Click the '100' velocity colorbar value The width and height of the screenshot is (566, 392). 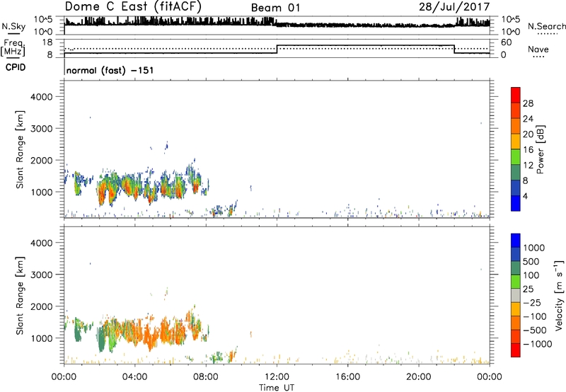pos(531,275)
